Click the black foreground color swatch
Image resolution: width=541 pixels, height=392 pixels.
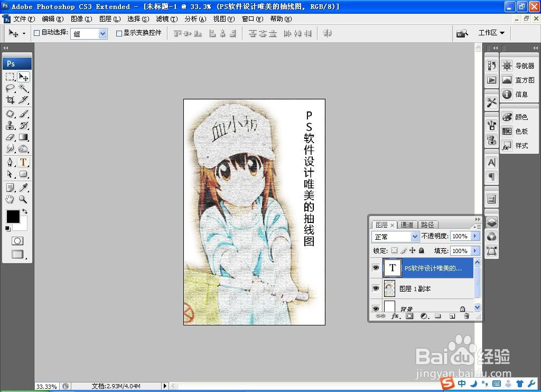pos(13,217)
